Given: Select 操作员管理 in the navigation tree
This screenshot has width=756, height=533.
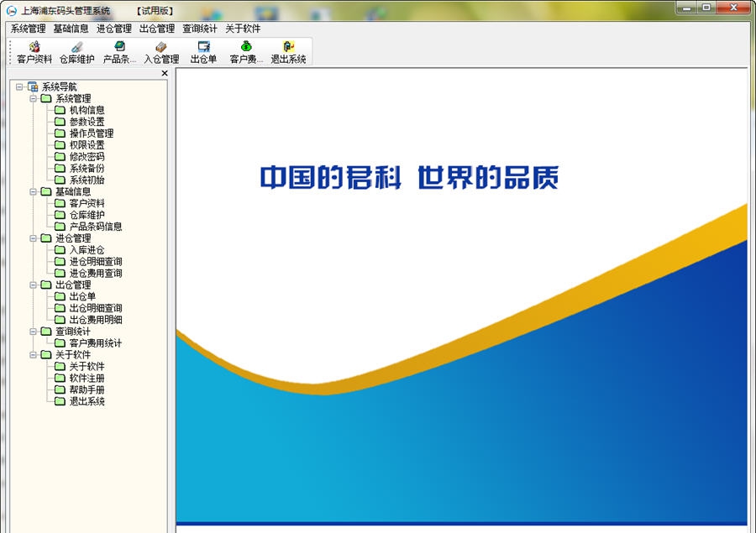Looking at the screenshot, I should pyautogui.click(x=91, y=133).
